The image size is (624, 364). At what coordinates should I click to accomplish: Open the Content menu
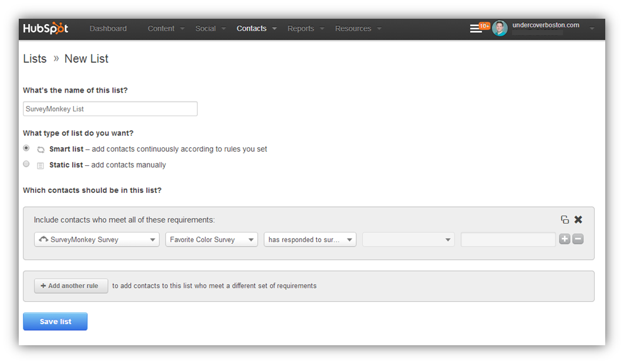point(166,29)
